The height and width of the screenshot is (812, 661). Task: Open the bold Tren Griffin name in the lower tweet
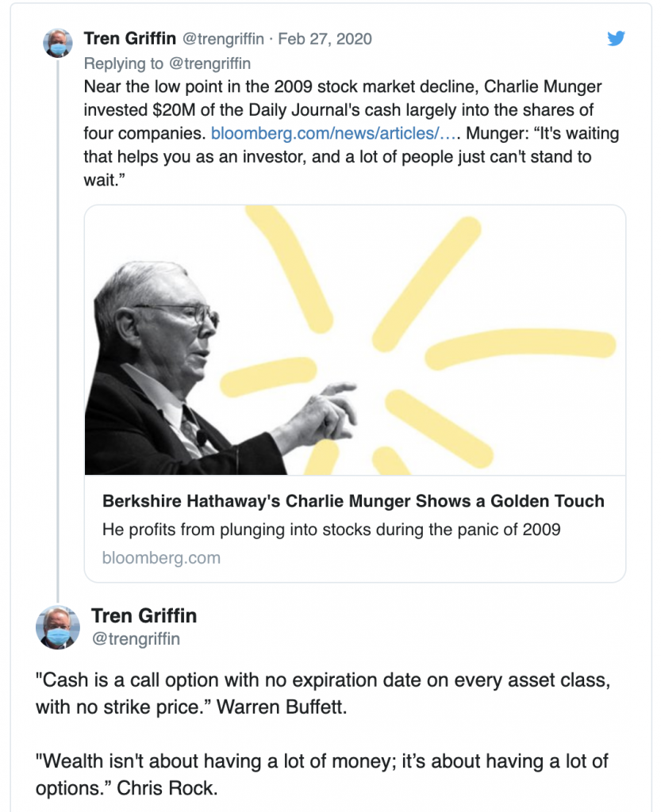(144, 615)
